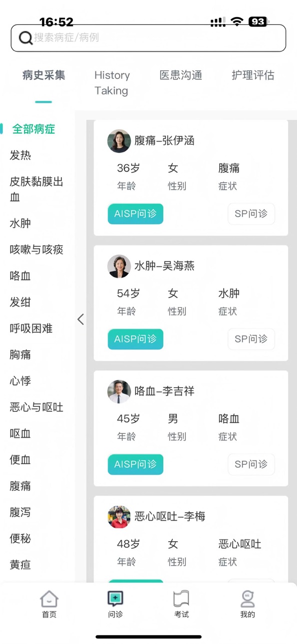Tap 李梅's avatar image
Image resolution: width=297 pixels, height=644 pixels.
(119, 517)
